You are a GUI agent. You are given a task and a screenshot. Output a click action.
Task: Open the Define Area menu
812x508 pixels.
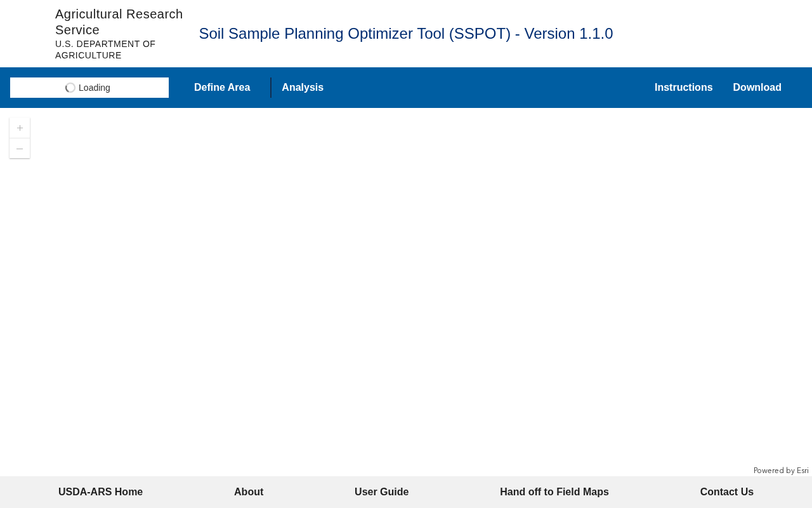pyautogui.click(x=222, y=88)
